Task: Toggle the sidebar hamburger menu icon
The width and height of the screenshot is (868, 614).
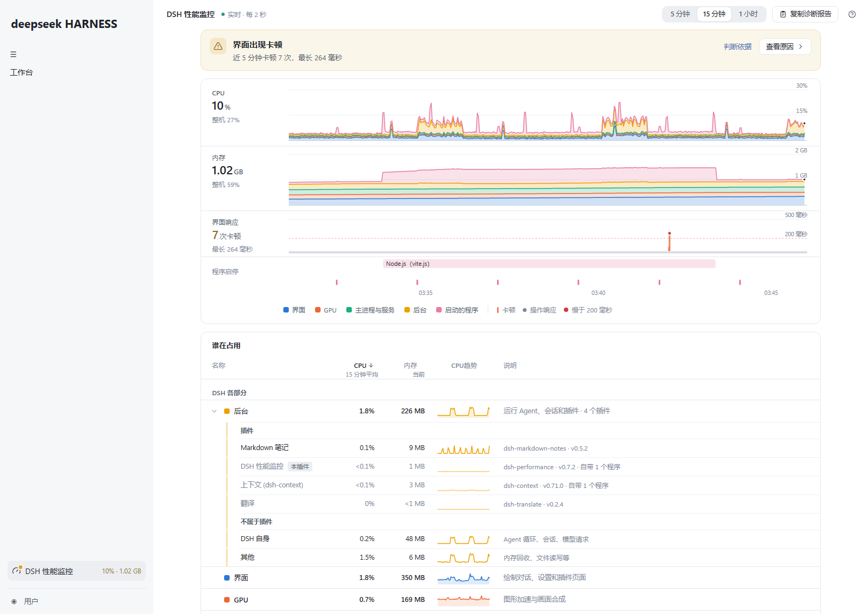Action: (x=13, y=54)
